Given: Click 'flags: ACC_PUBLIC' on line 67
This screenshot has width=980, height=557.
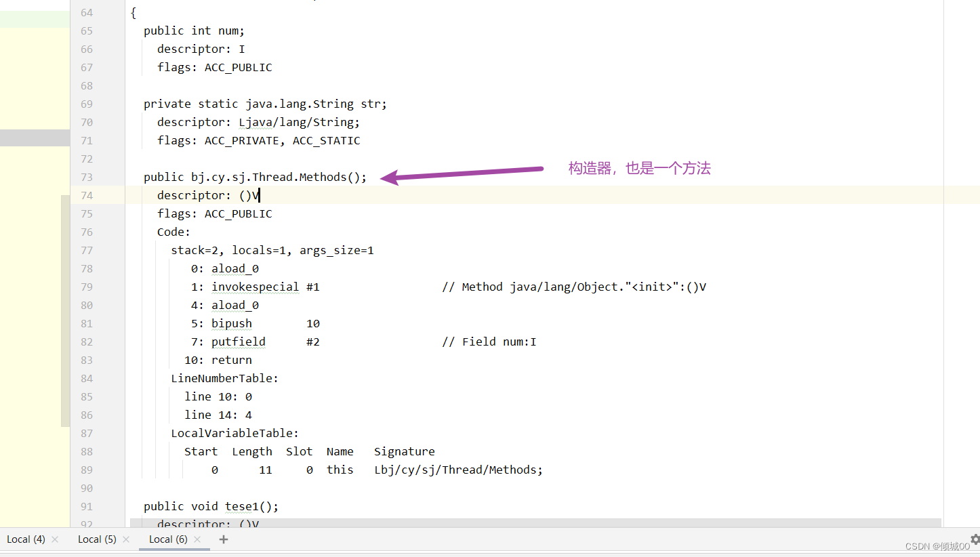Looking at the screenshot, I should click(215, 67).
